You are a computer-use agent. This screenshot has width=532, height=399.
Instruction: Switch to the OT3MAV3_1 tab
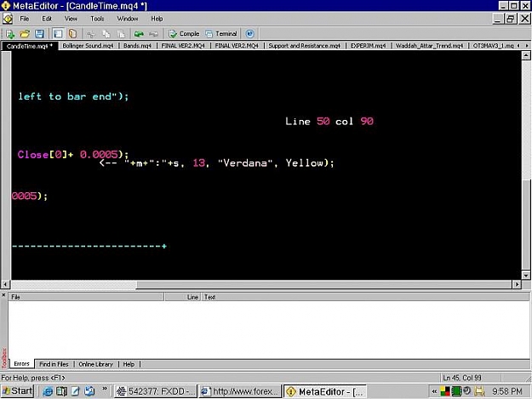tap(493, 45)
